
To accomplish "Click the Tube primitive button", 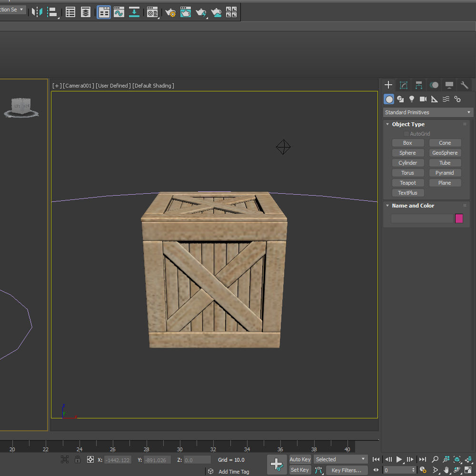I will [x=445, y=163].
